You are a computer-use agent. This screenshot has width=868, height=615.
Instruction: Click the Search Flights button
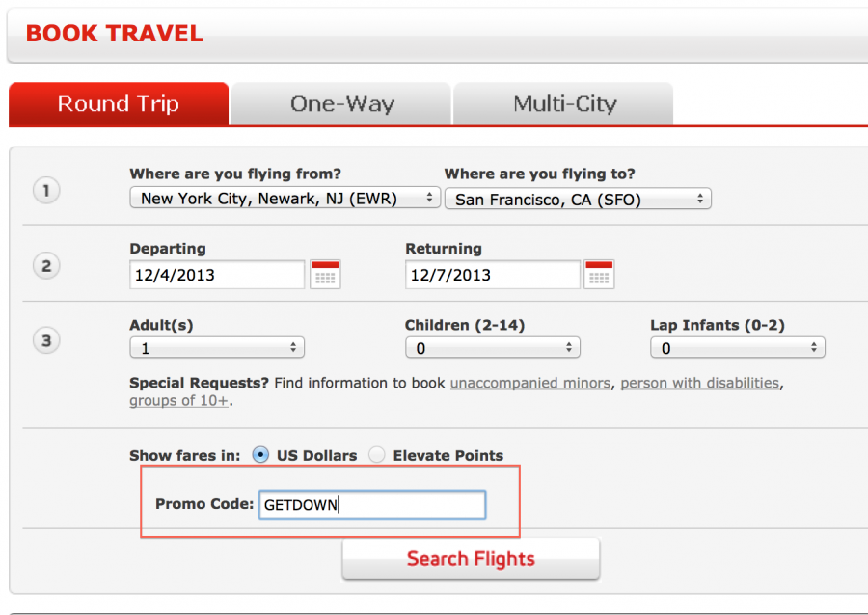[x=470, y=559]
